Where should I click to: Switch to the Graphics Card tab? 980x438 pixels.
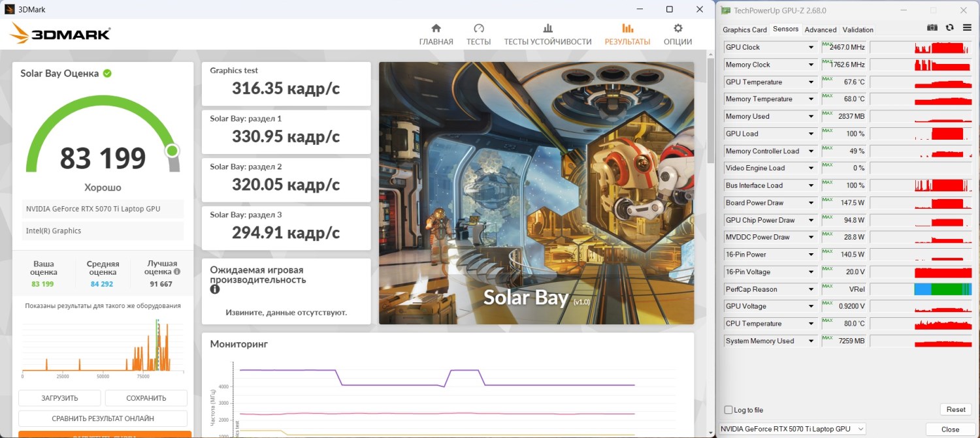[744, 29]
